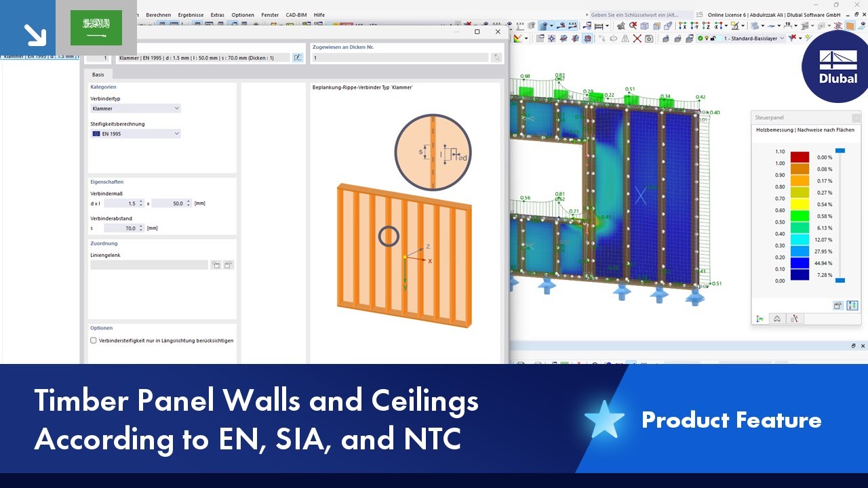Screen dimensions: 868x488
Task: Click the length value field 50.0
Action: [168, 203]
